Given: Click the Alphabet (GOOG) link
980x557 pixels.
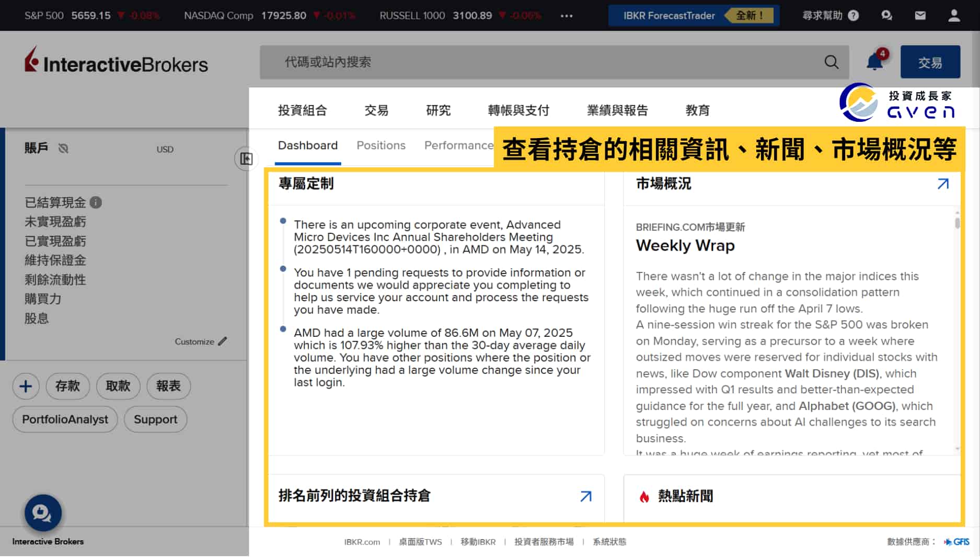Looking at the screenshot, I should (x=847, y=406).
